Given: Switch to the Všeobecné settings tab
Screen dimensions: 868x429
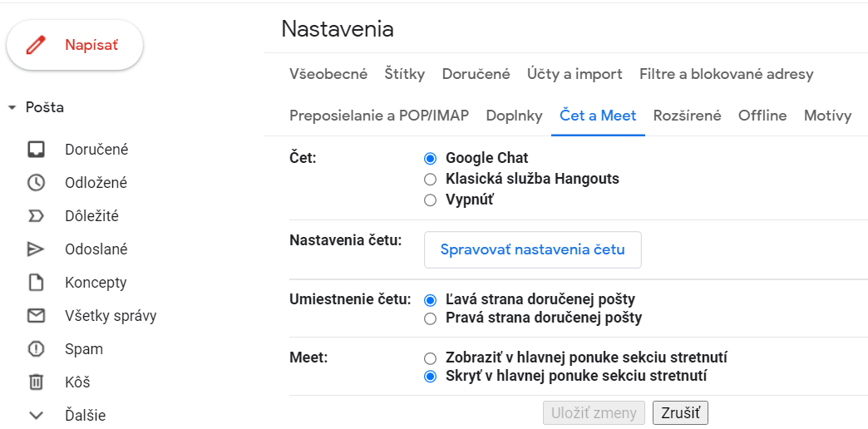Looking at the screenshot, I should [x=328, y=74].
